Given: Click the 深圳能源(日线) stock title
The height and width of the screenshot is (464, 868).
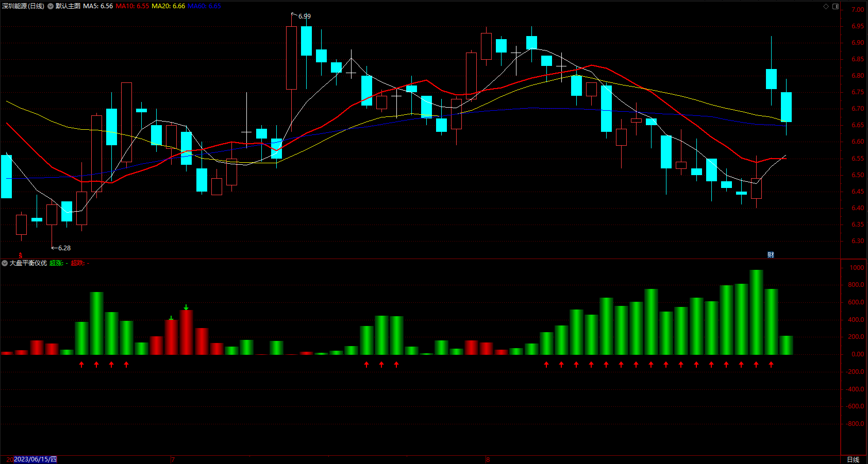Looking at the screenshot, I should click(23, 6).
